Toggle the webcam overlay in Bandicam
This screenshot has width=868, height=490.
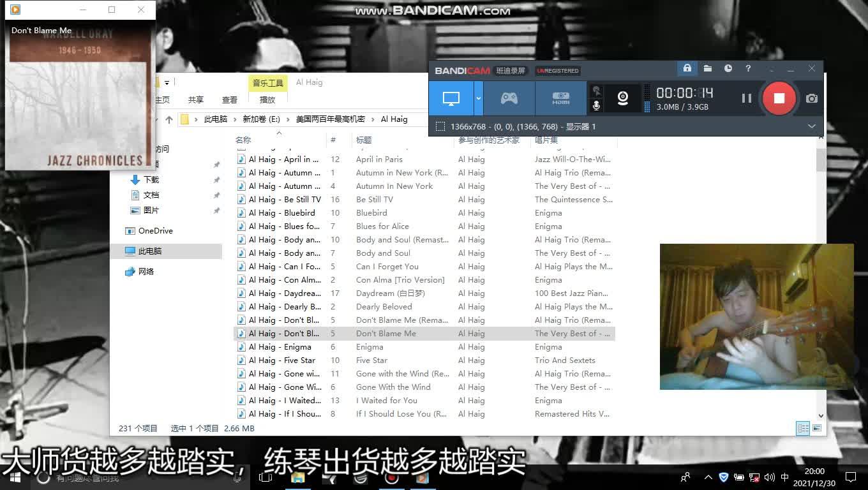click(x=623, y=98)
